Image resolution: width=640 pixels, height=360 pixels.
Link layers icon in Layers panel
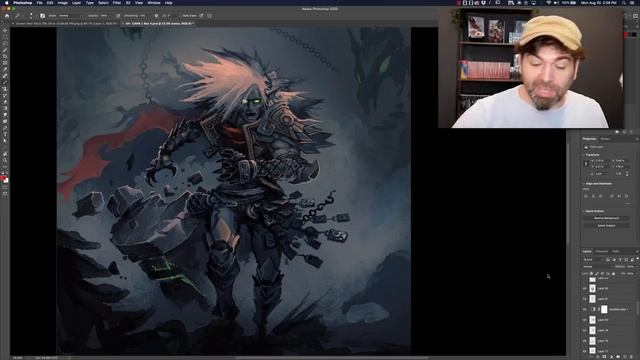[x=591, y=357]
